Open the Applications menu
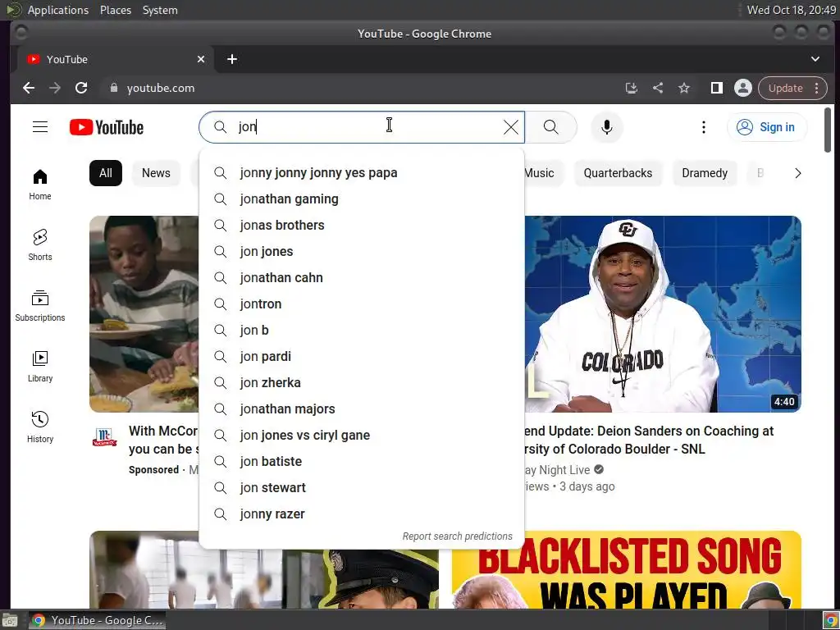The image size is (840, 630). tap(58, 10)
